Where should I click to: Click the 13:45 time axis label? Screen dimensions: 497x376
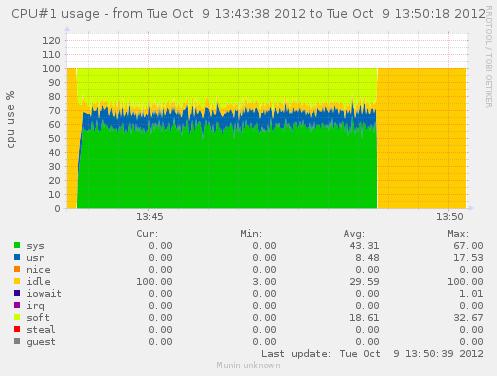coord(150,217)
